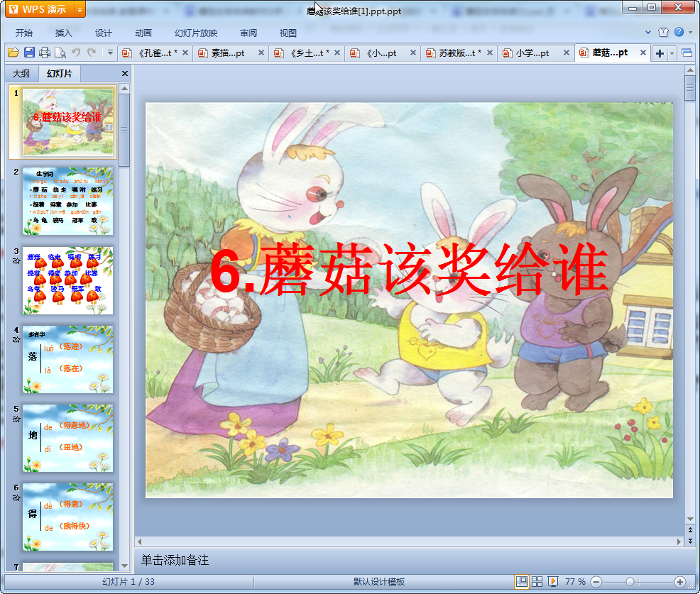The height and width of the screenshot is (594, 700).
Task: Close the 《孔雀...t document tab
Action: pyautogui.click(x=185, y=53)
